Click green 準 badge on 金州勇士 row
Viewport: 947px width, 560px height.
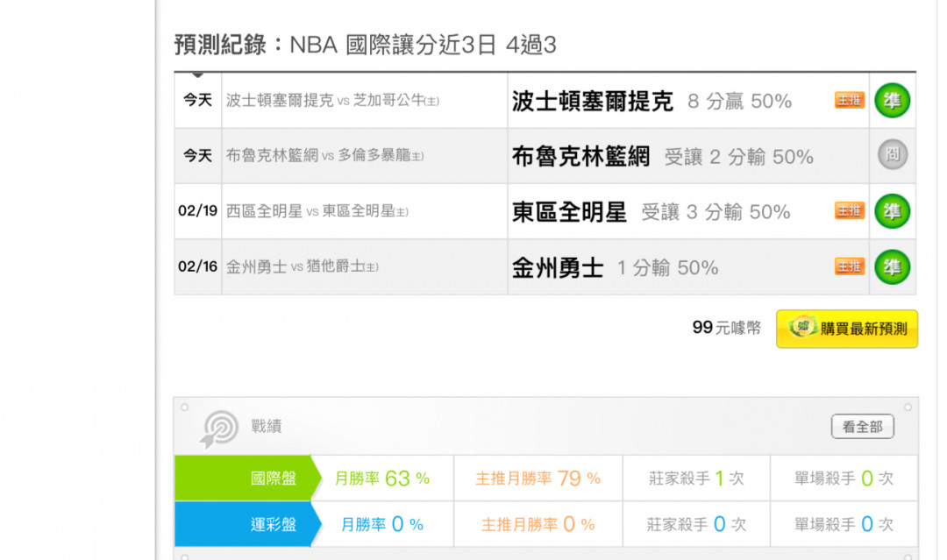893,266
